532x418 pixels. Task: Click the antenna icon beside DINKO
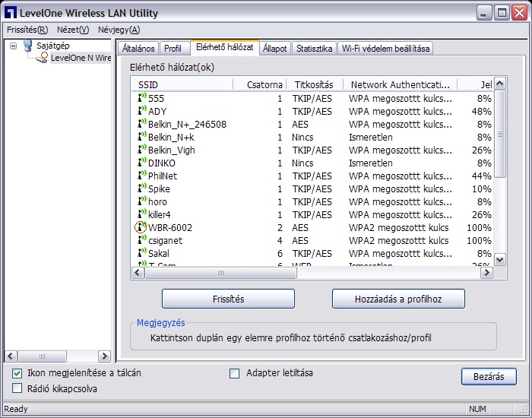click(x=142, y=162)
